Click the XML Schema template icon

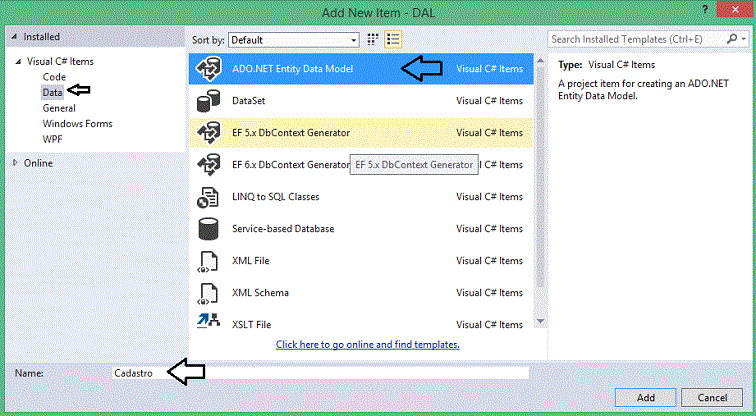(x=208, y=293)
